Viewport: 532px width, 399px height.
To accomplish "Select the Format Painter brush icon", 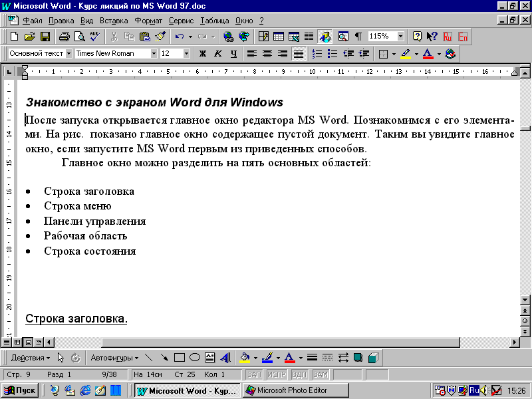I will click(160, 37).
